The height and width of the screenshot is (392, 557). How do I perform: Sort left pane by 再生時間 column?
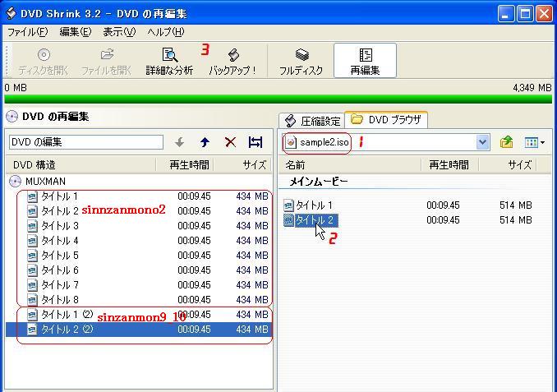click(x=185, y=165)
